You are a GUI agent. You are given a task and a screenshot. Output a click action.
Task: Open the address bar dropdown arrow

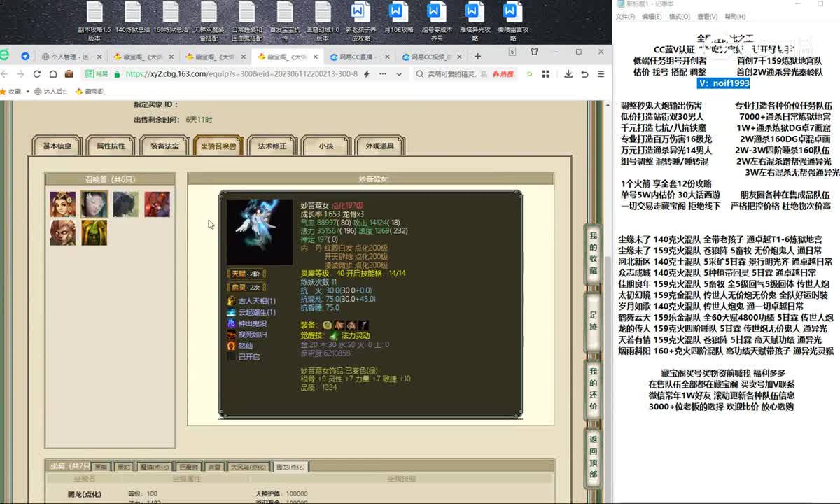399,73
